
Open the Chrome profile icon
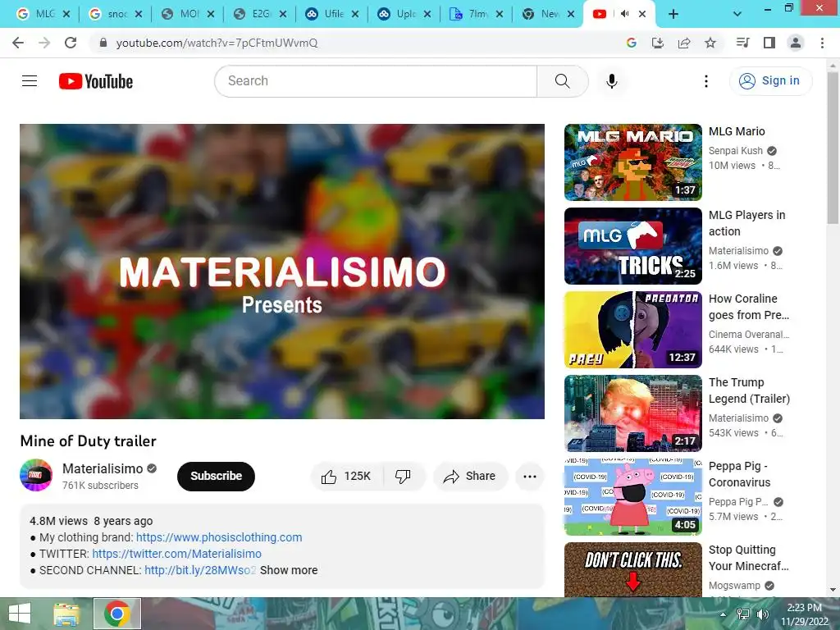pos(796,43)
